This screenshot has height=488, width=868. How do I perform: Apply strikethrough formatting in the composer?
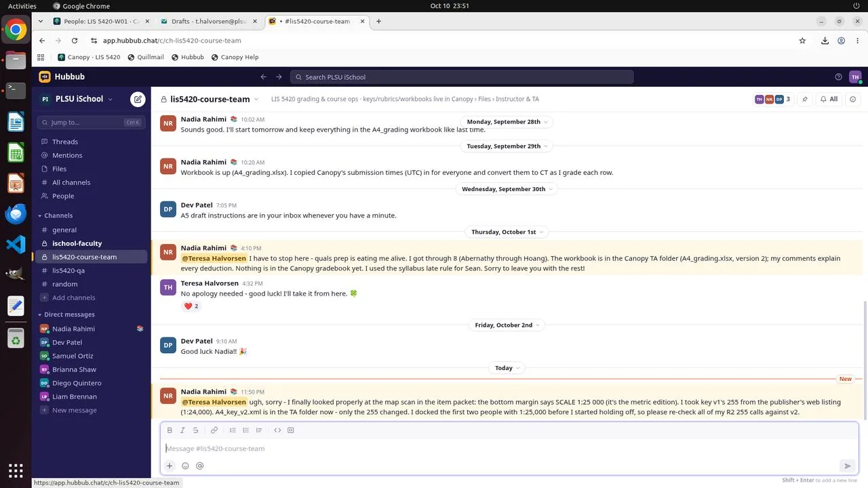tap(196, 430)
